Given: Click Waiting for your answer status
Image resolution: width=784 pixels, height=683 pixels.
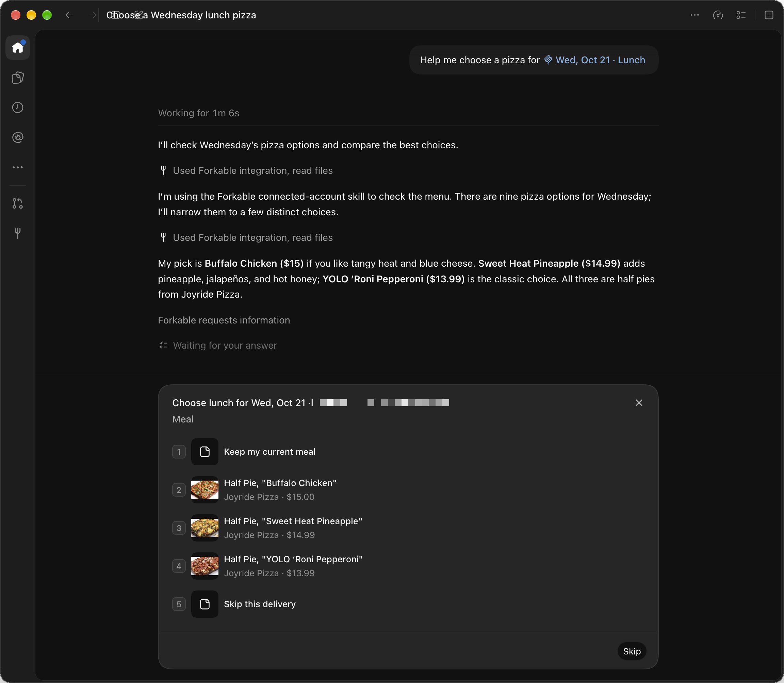Looking at the screenshot, I should (x=218, y=345).
